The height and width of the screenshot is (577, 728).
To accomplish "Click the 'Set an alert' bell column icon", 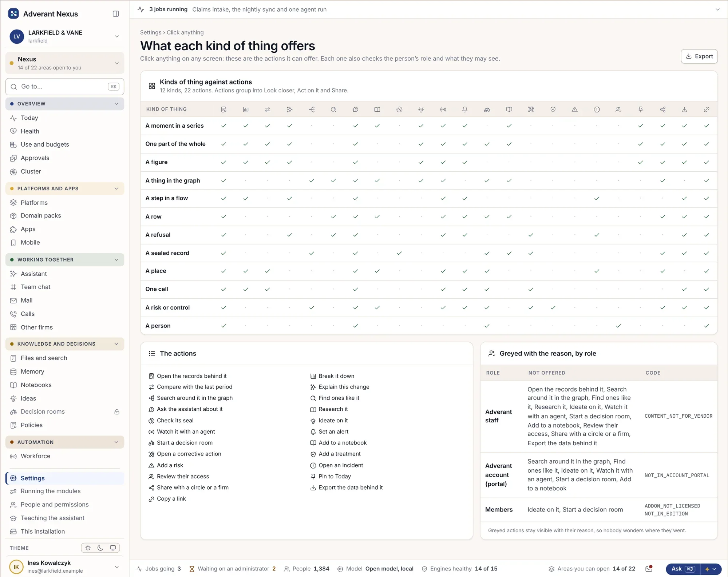I will click(x=465, y=110).
